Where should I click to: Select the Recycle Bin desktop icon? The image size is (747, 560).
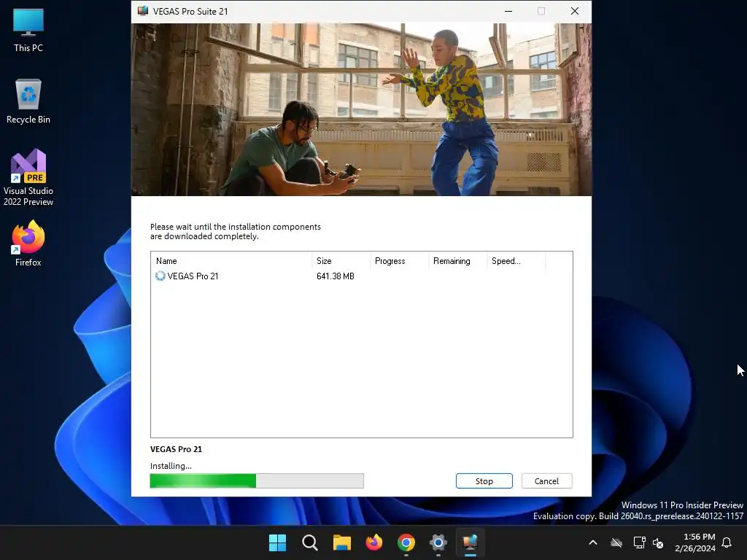pyautogui.click(x=28, y=101)
